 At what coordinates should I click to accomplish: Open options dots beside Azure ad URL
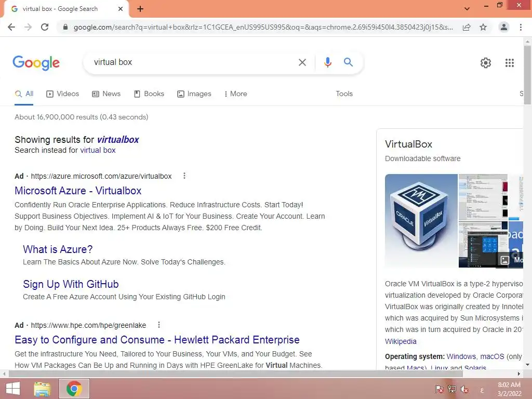184,176
